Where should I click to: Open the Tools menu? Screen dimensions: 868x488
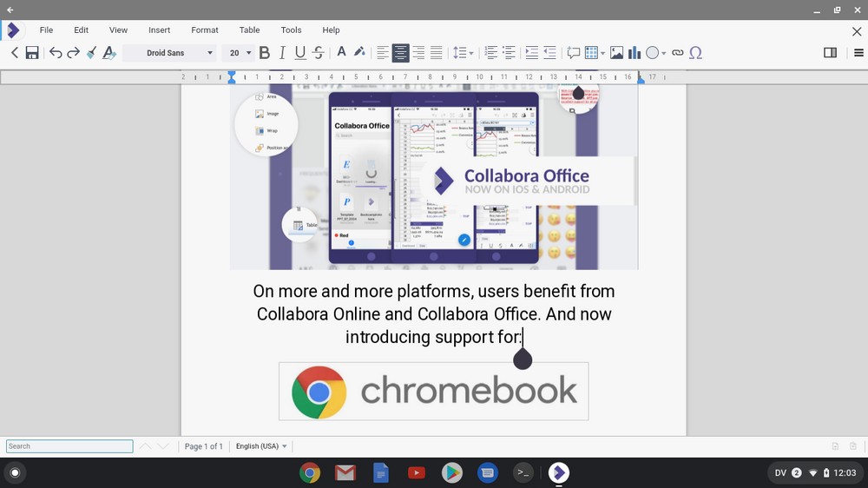[291, 30]
